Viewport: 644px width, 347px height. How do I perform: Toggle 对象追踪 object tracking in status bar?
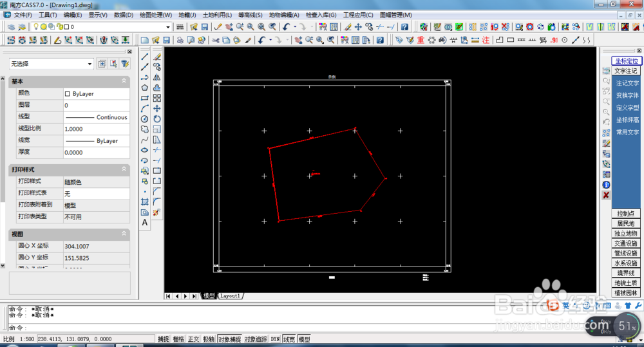tap(256, 339)
